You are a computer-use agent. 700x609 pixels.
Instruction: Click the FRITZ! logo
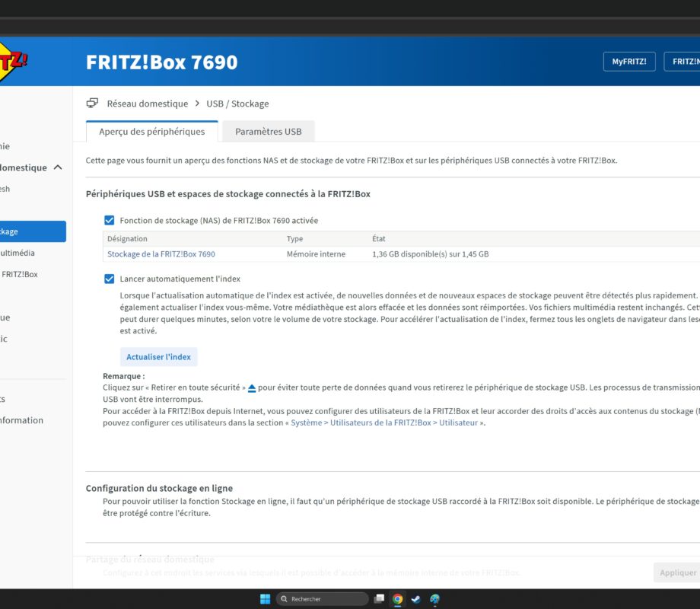pos(12,62)
